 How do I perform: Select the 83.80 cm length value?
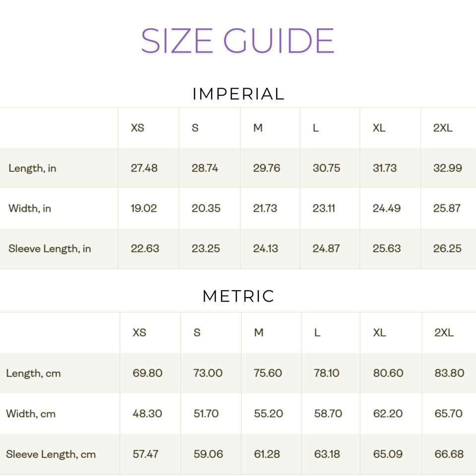(x=449, y=373)
